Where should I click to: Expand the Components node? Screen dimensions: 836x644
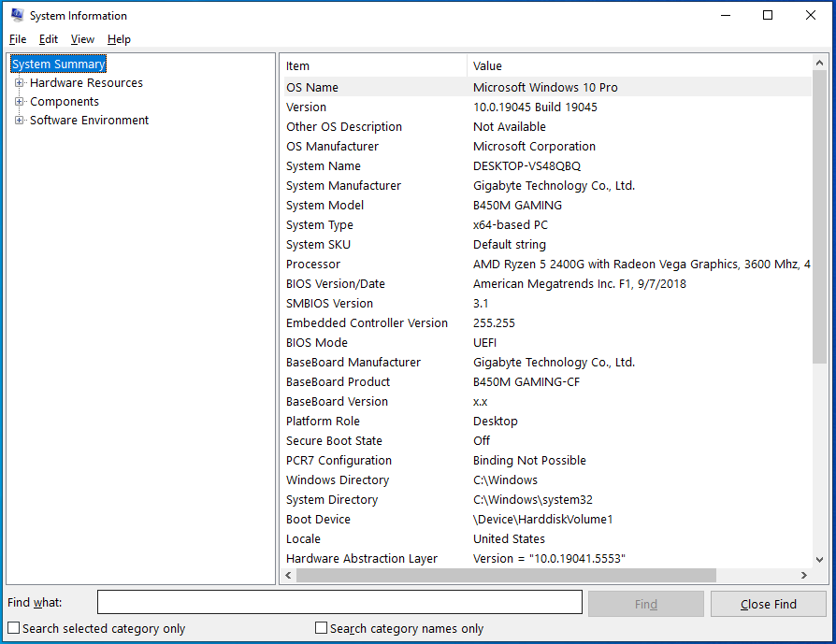pyautogui.click(x=20, y=101)
